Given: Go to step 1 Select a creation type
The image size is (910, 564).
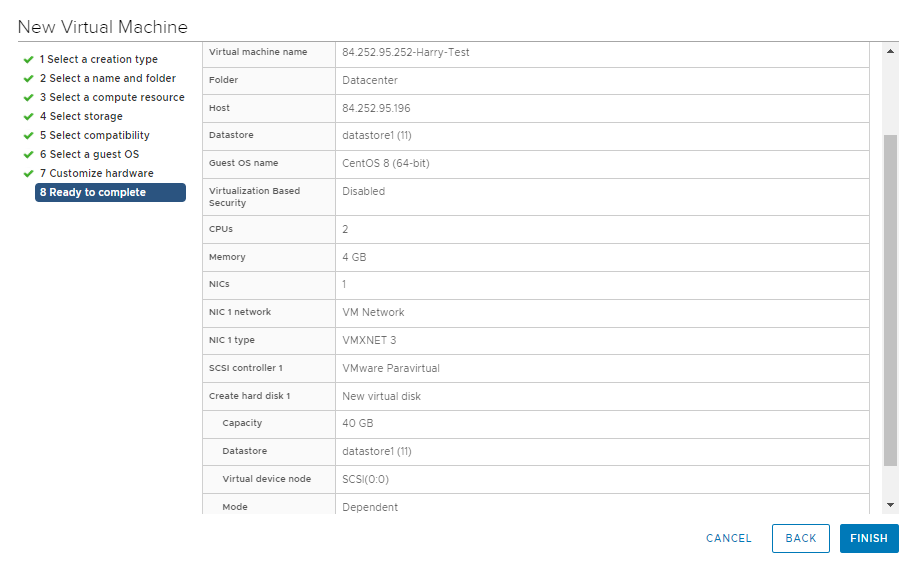Looking at the screenshot, I should tap(98, 60).
